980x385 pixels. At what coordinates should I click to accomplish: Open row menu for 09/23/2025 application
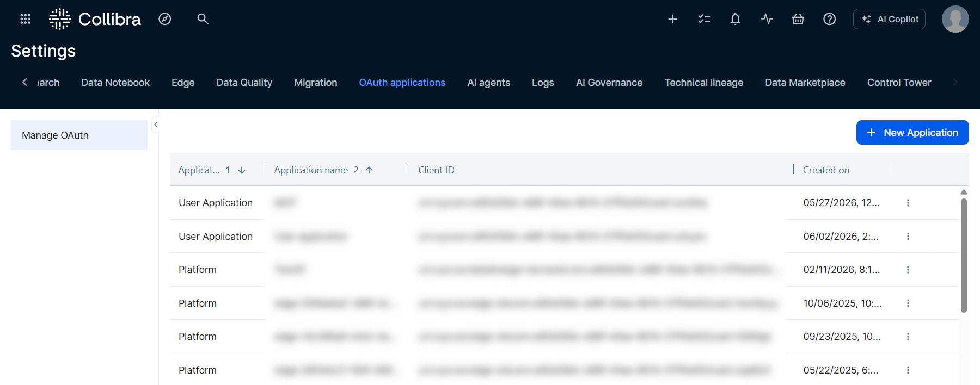[908, 337]
